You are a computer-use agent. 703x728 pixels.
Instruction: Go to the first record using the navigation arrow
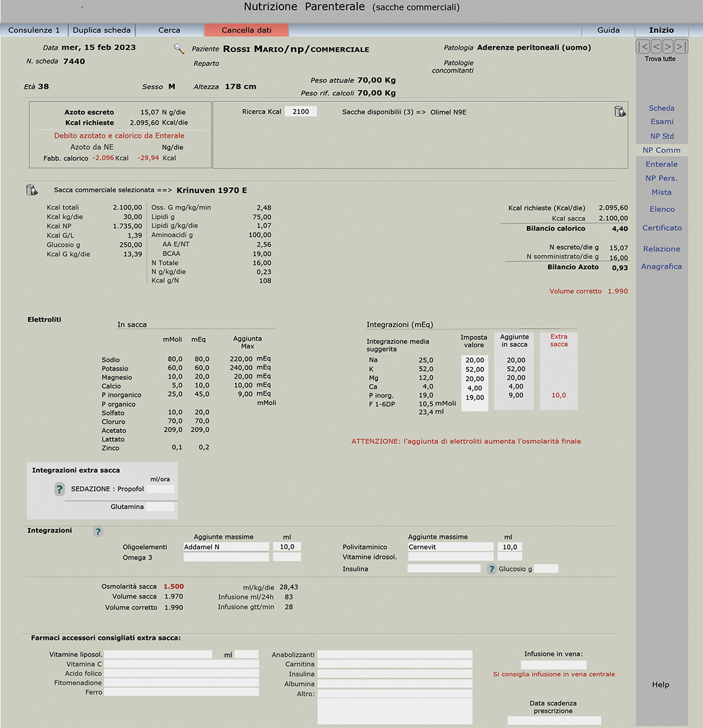point(643,47)
